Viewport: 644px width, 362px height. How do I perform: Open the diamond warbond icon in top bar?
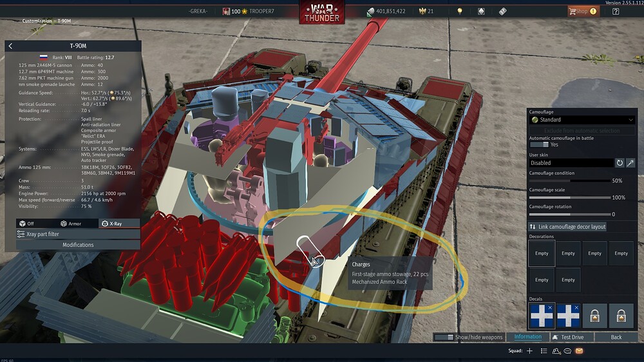coord(481,12)
